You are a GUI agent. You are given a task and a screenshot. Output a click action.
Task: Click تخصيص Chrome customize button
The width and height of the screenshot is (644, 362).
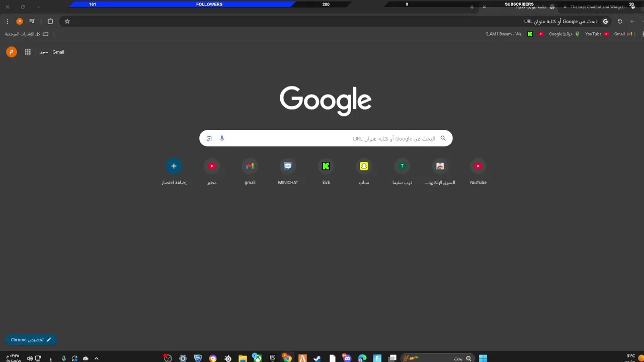pos(31,340)
